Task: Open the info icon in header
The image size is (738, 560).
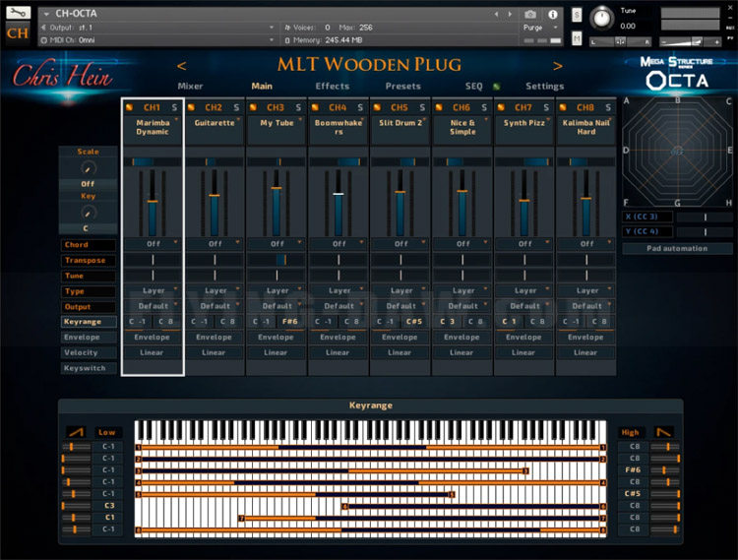Action: (x=553, y=15)
